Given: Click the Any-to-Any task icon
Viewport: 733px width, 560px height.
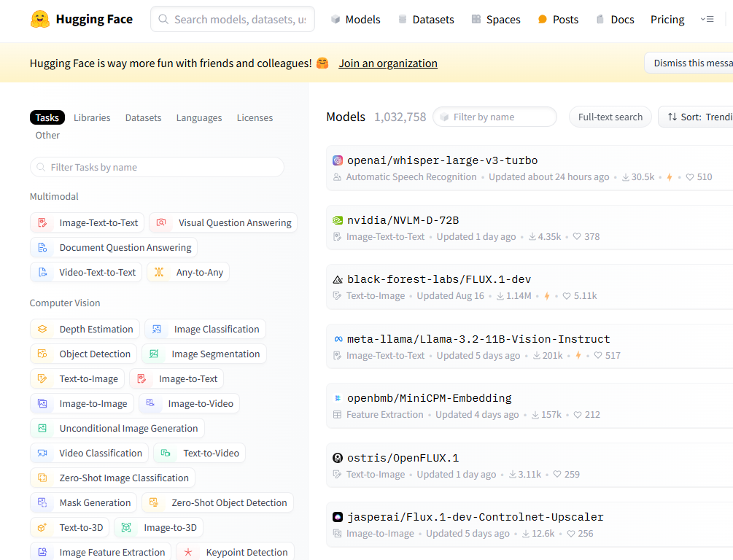Looking at the screenshot, I should pyautogui.click(x=159, y=272).
